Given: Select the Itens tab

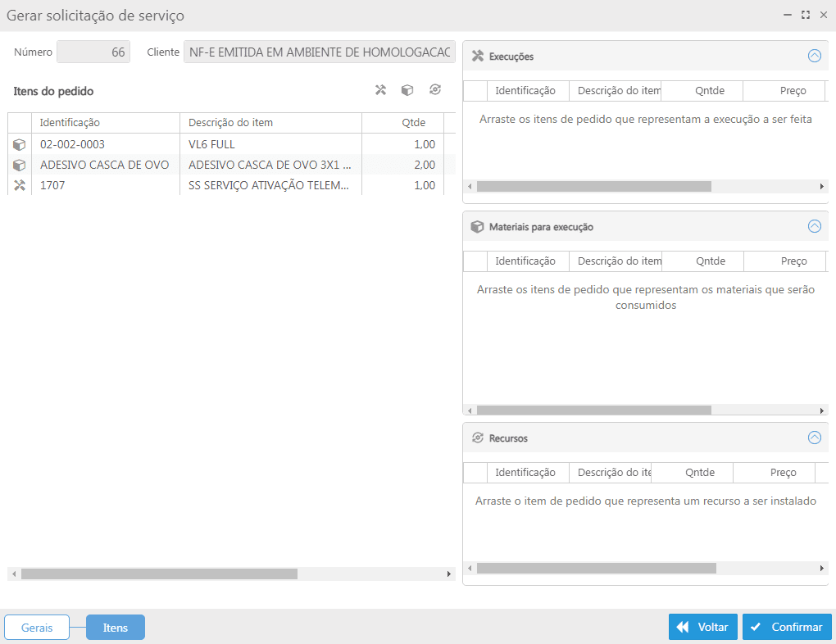Looking at the screenshot, I should [x=115, y=628].
